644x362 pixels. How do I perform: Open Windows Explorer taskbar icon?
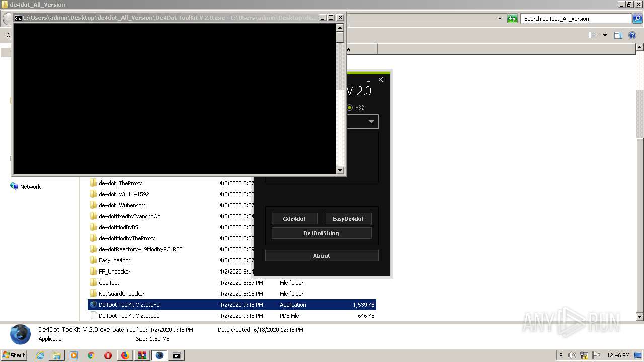point(57,355)
